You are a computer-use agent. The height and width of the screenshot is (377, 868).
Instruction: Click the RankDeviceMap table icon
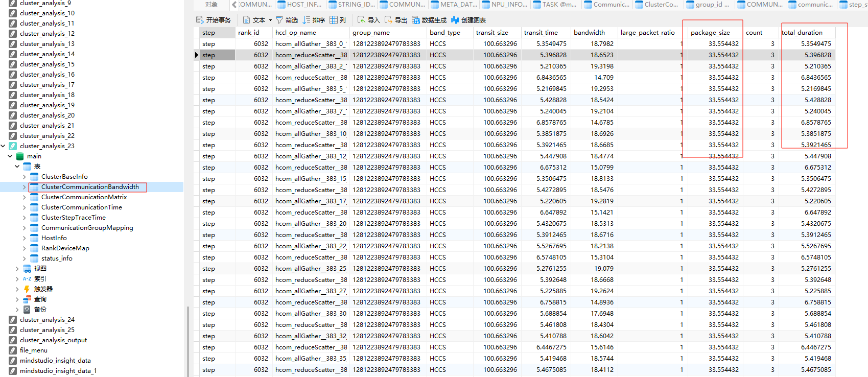(34, 248)
